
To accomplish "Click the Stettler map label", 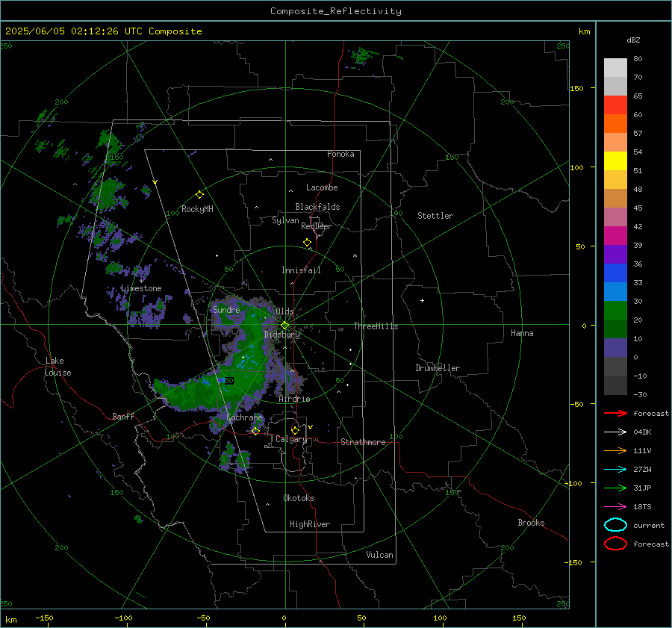I will (435, 216).
